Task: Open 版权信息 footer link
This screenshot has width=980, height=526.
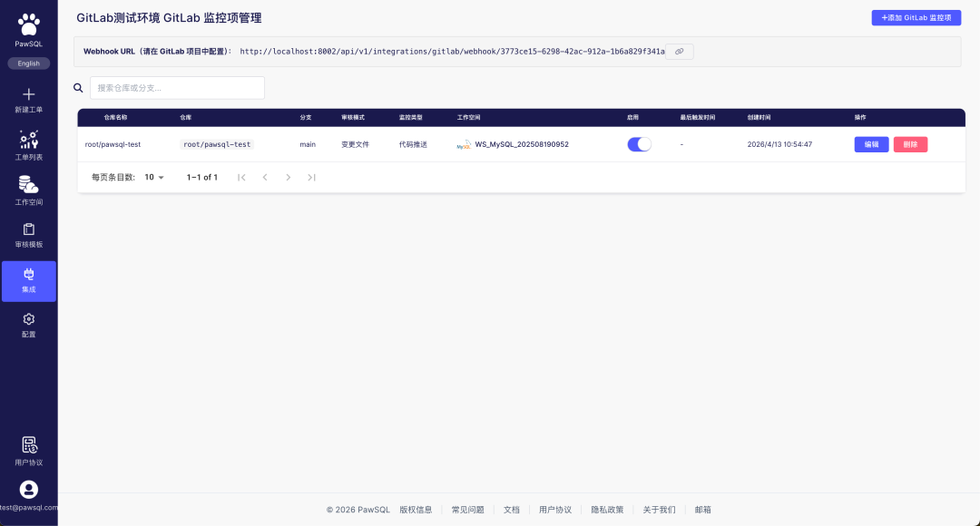Action: pos(416,510)
